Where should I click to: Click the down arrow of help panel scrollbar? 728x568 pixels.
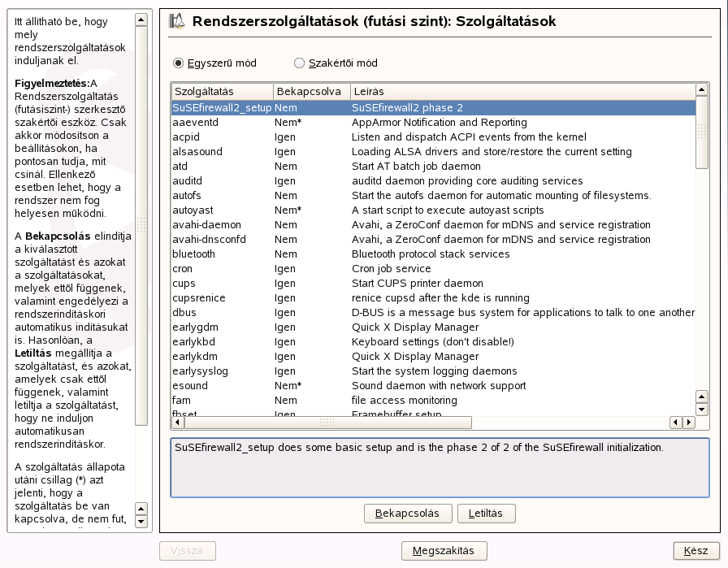[x=141, y=521]
